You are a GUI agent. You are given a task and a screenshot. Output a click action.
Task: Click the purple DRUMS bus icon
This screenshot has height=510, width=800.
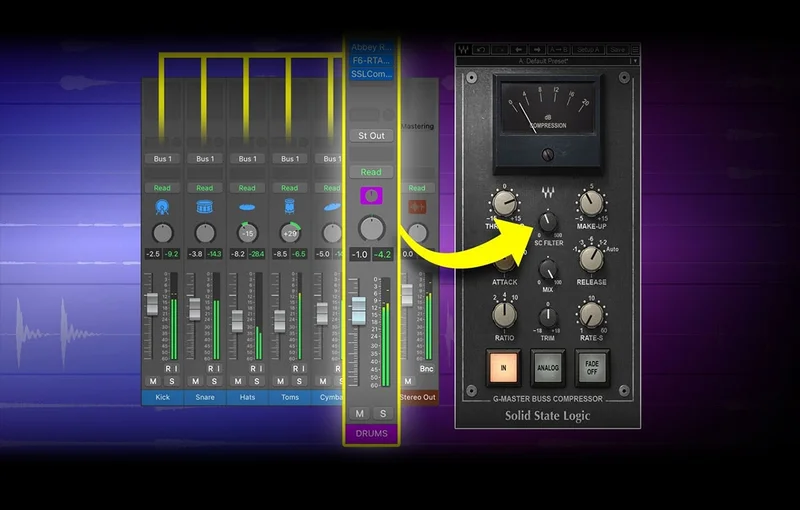[x=371, y=195]
